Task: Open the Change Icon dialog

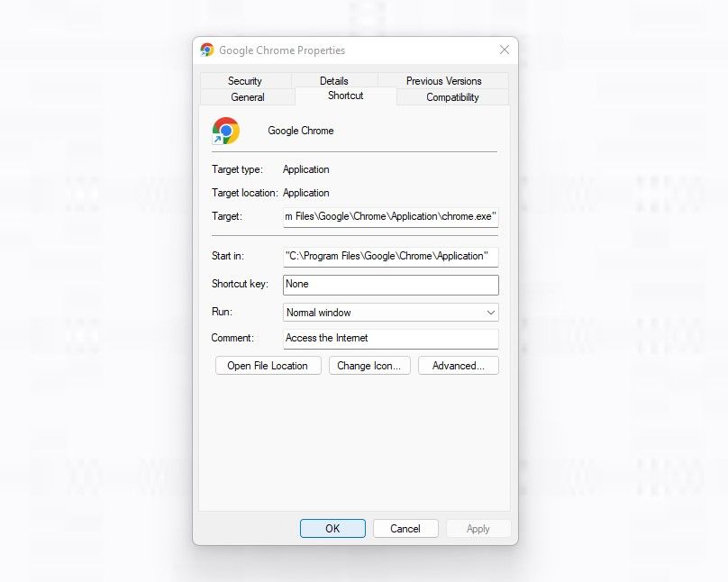Action: [x=369, y=366]
